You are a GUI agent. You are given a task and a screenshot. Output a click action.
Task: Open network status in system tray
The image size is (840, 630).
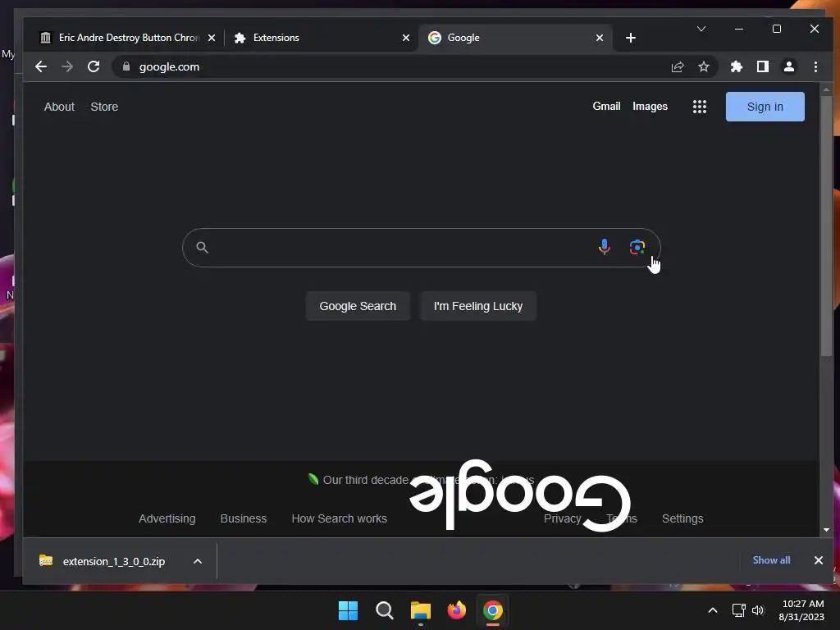739,610
